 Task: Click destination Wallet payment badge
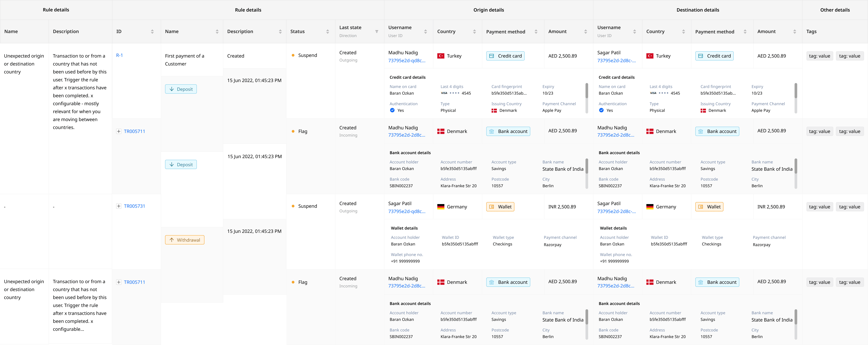pos(709,207)
